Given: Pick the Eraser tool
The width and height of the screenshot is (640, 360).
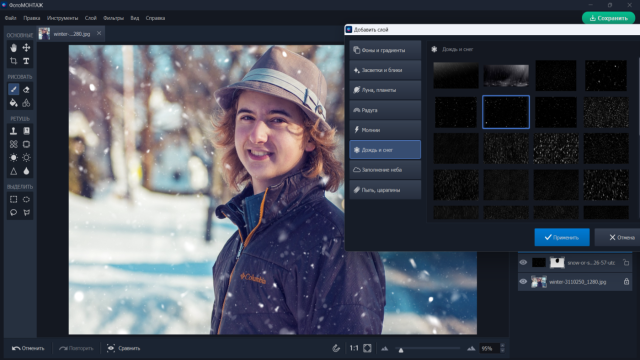Looking at the screenshot, I should click(x=26, y=89).
